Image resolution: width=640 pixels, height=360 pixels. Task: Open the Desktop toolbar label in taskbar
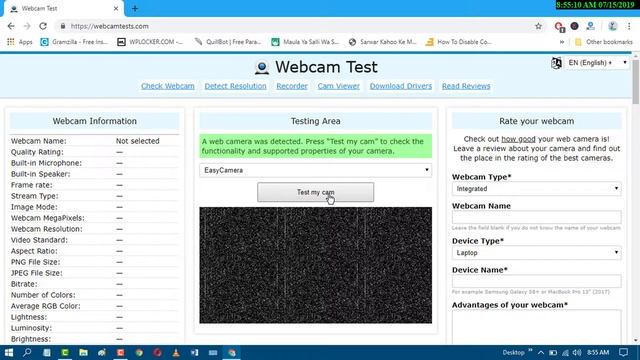coord(513,353)
